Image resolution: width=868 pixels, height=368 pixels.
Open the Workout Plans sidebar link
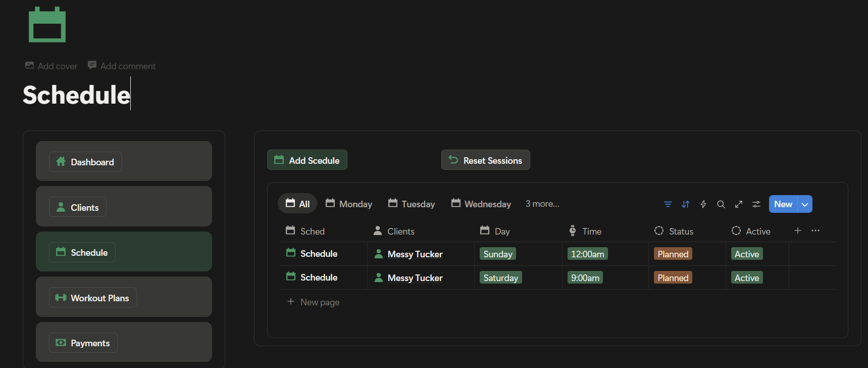[93, 298]
